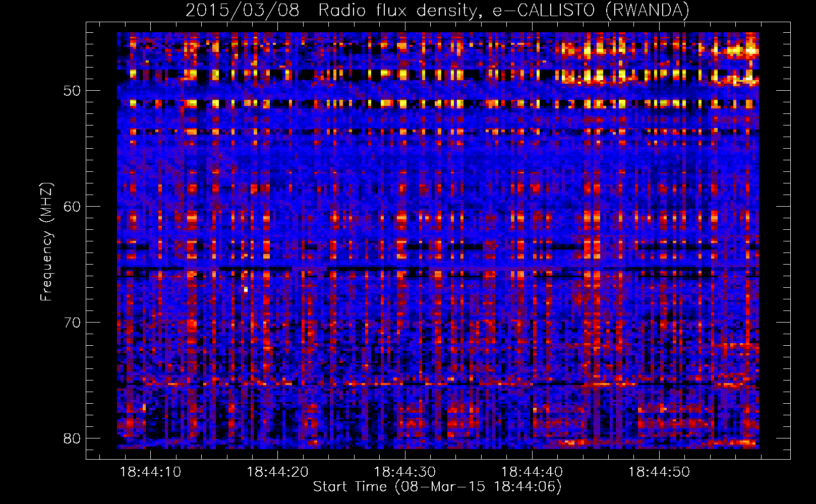The image size is (816, 504).
Task: Click the 18:44:50 time tick label
Action: click(x=659, y=472)
